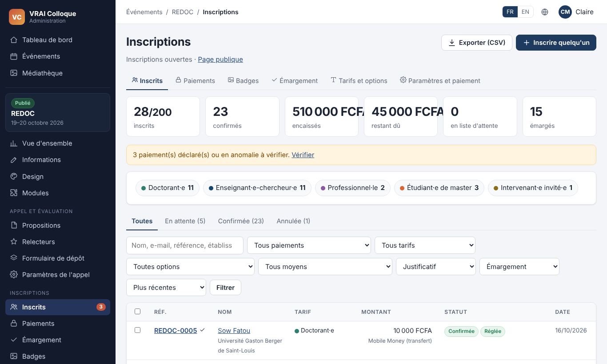This screenshot has height=364, width=607.
Task: Click Inscrire quelqu'un button
Action: click(x=556, y=43)
